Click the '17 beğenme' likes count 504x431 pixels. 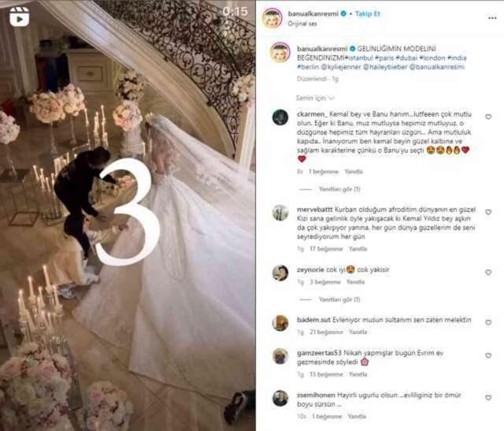click(326, 249)
